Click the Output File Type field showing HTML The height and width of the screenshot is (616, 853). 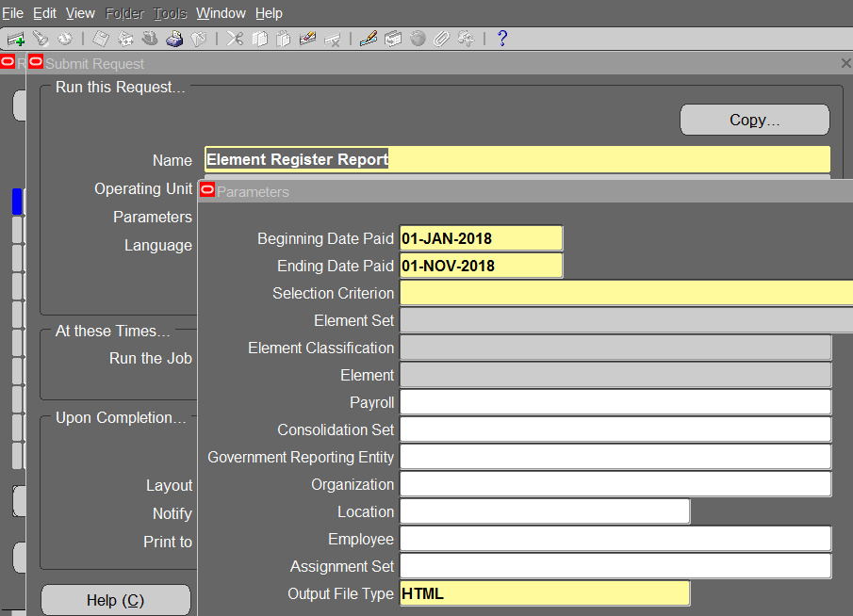click(545, 593)
